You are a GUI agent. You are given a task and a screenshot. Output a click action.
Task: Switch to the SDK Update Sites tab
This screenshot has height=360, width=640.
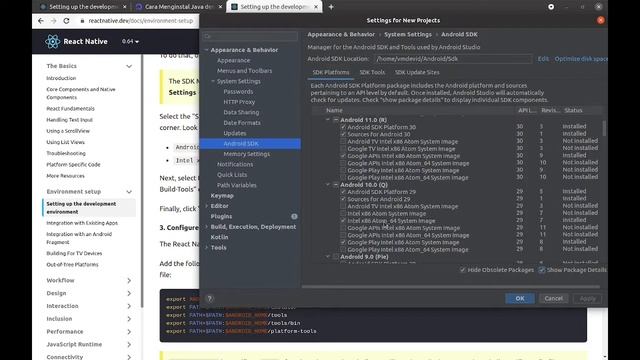click(x=417, y=72)
